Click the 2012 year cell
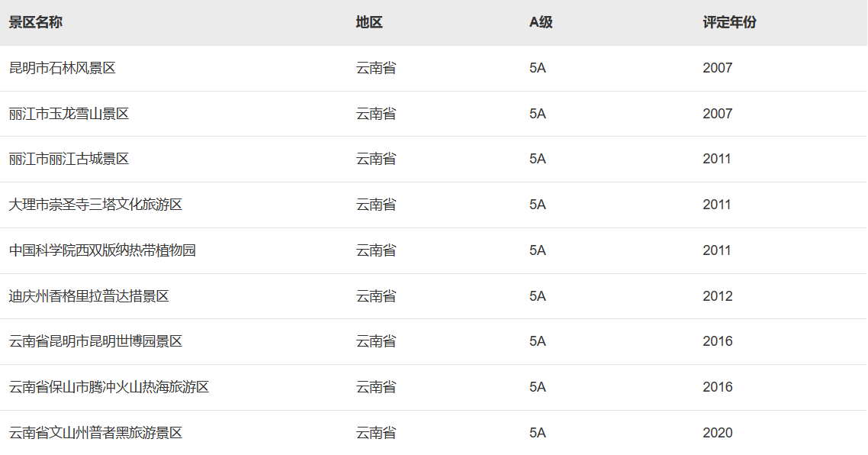 click(717, 296)
